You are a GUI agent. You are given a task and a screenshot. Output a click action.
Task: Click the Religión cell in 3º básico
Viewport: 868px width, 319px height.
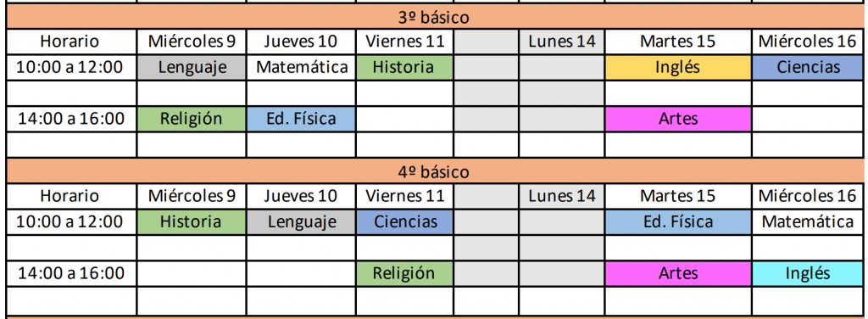[192, 119]
